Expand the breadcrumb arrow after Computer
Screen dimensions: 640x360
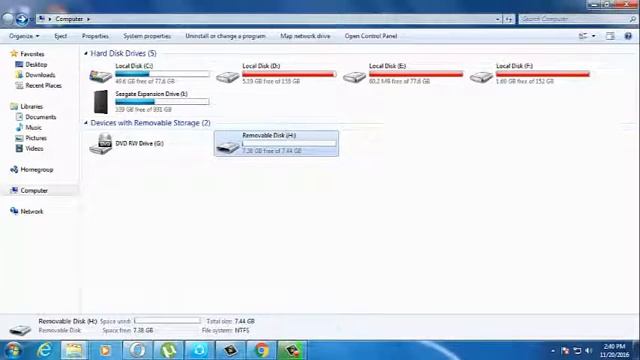click(88, 19)
